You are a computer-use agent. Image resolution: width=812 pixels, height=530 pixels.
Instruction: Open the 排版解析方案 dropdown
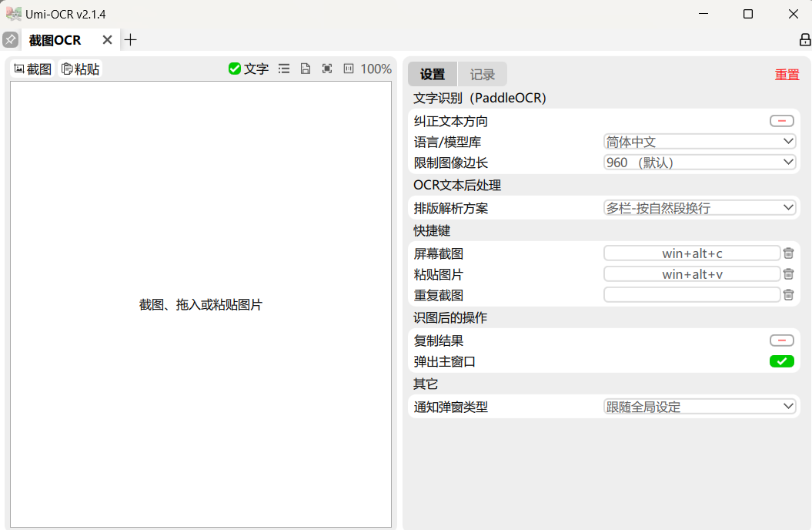tap(700, 208)
